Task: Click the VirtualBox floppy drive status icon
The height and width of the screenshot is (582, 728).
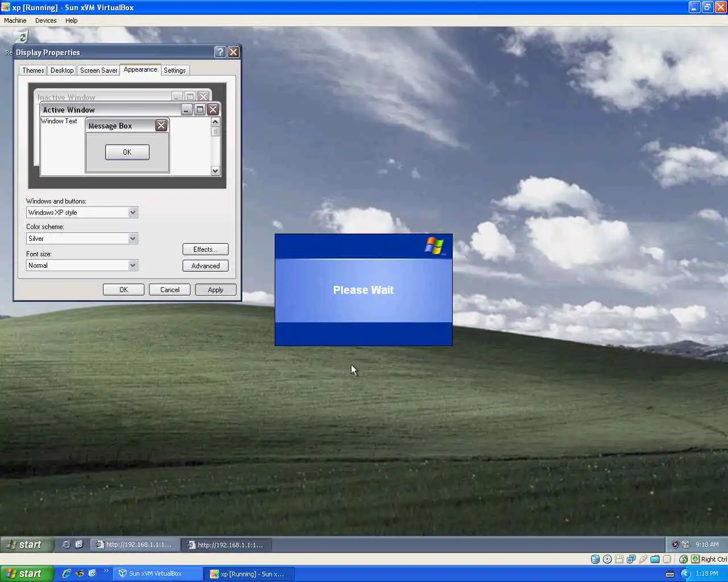Action: [x=619, y=559]
